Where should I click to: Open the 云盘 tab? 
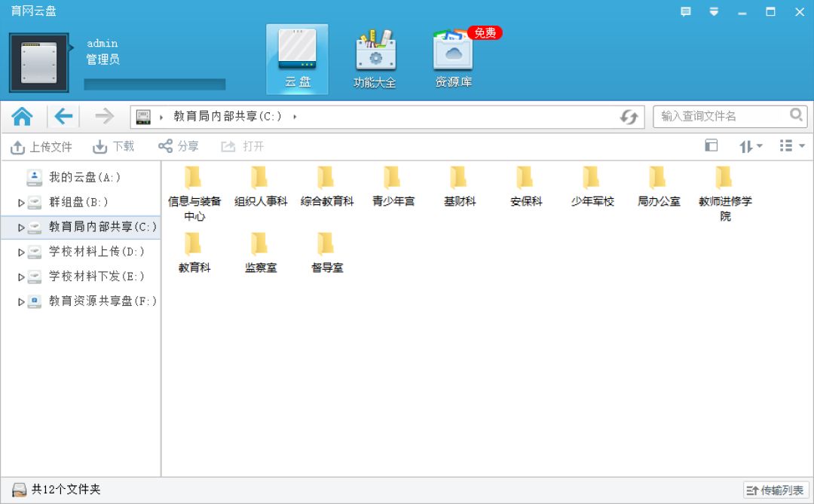pyautogui.click(x=297, y=60)
